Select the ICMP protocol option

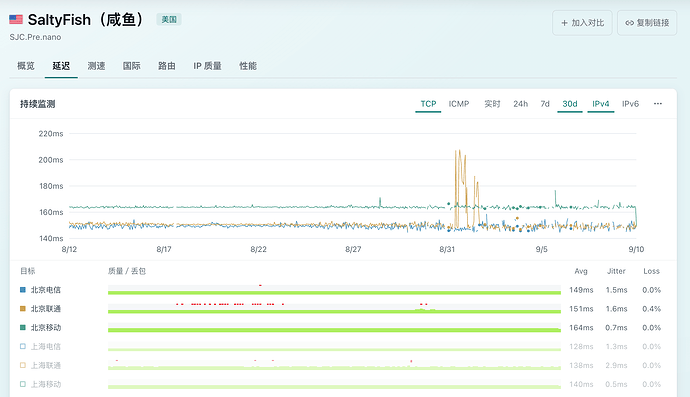[x=459, y=104]
